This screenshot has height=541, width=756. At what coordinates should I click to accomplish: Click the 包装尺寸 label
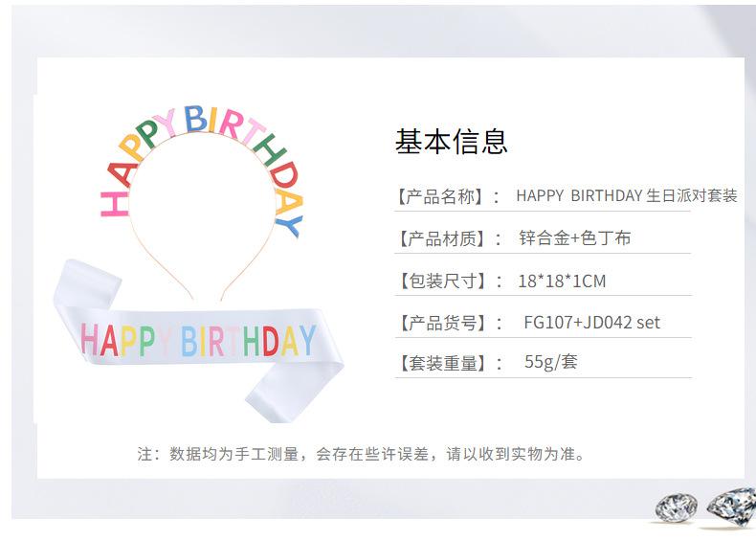[x=440, y=281]
